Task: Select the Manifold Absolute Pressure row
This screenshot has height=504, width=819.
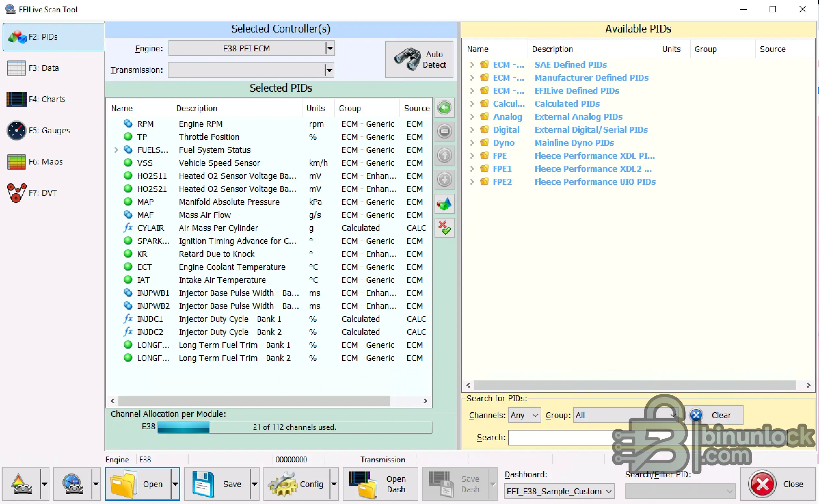Action: click(x=269, y=202)
